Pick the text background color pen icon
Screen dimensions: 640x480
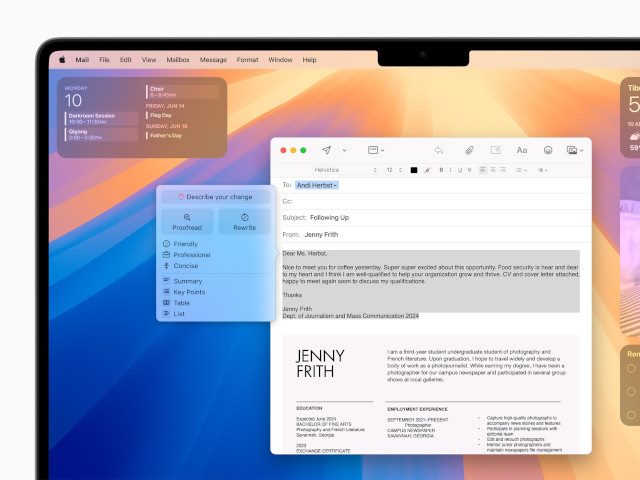click(x=427, y=170)
